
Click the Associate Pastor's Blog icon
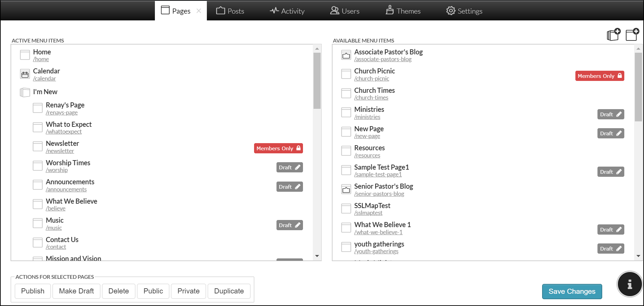point(346,55)
